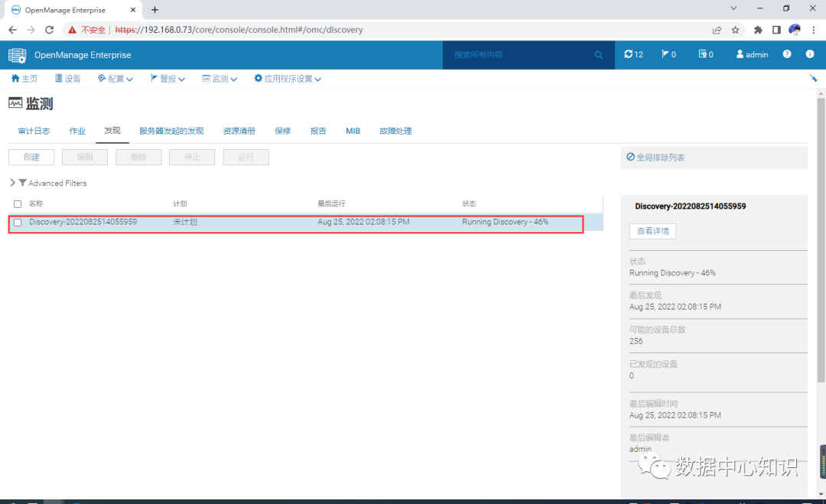This screenshot has height=504, width=826.
Task: Open the tab search chevron in title bar
Action: tap(733, 8)
